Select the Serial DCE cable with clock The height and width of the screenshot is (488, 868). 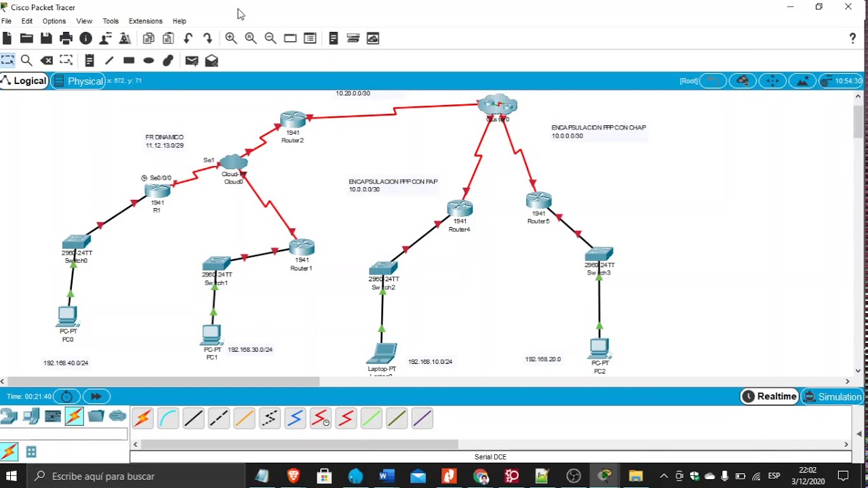320,418
